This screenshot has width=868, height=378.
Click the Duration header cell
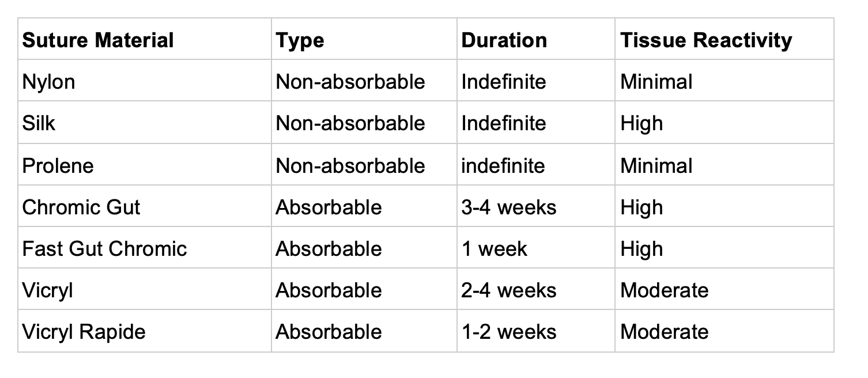point(536,39)
